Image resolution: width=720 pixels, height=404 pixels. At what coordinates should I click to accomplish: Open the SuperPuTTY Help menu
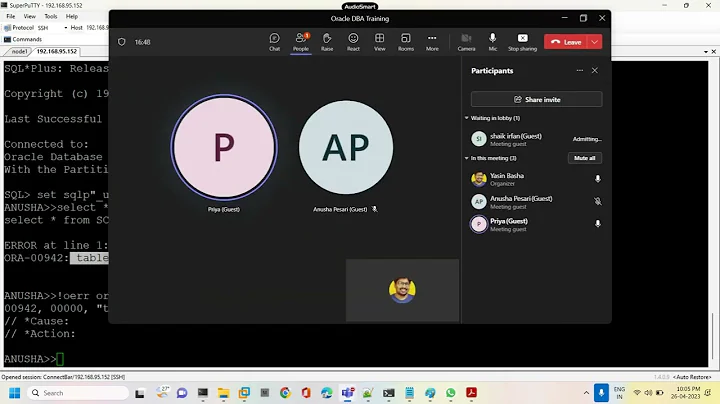[72, 16]
